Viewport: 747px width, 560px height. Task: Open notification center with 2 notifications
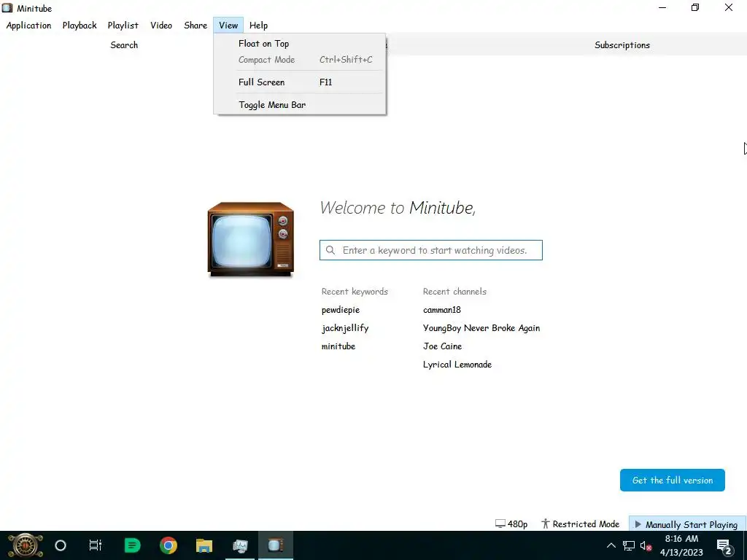[x=724, y=545]
